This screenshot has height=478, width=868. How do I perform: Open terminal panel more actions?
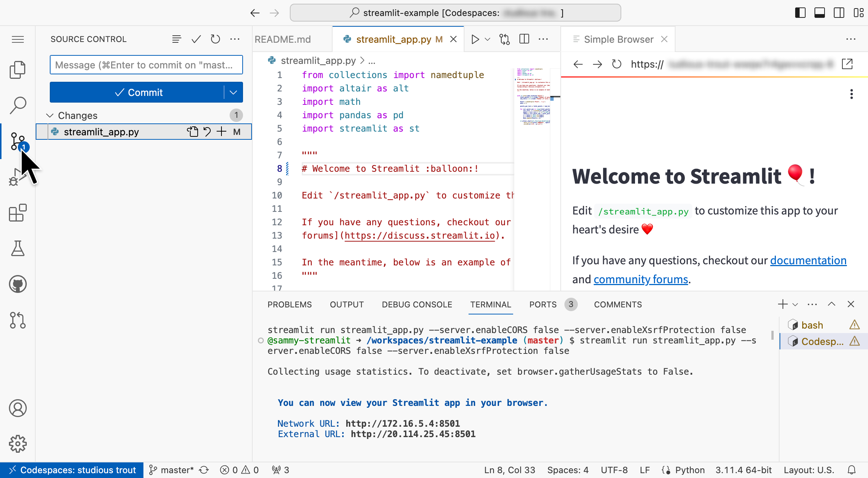[812, 304]
